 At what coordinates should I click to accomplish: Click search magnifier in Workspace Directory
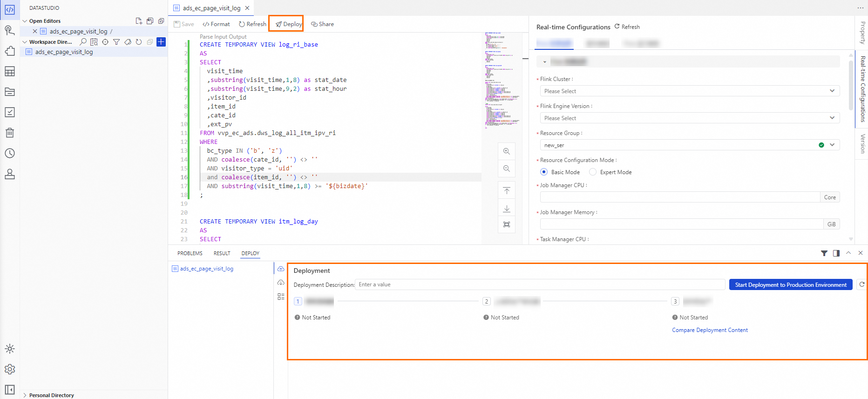click(83, 42)
